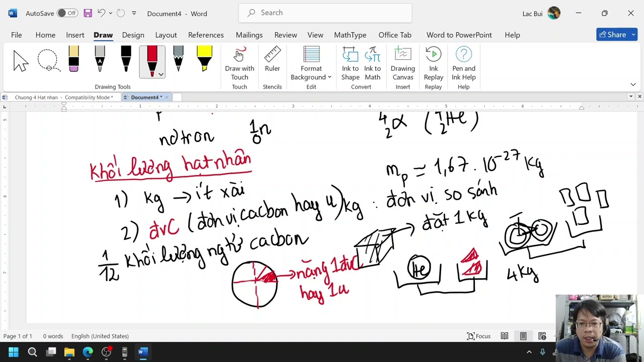Insert a Drawing Canvas

[x=403, y=63]
